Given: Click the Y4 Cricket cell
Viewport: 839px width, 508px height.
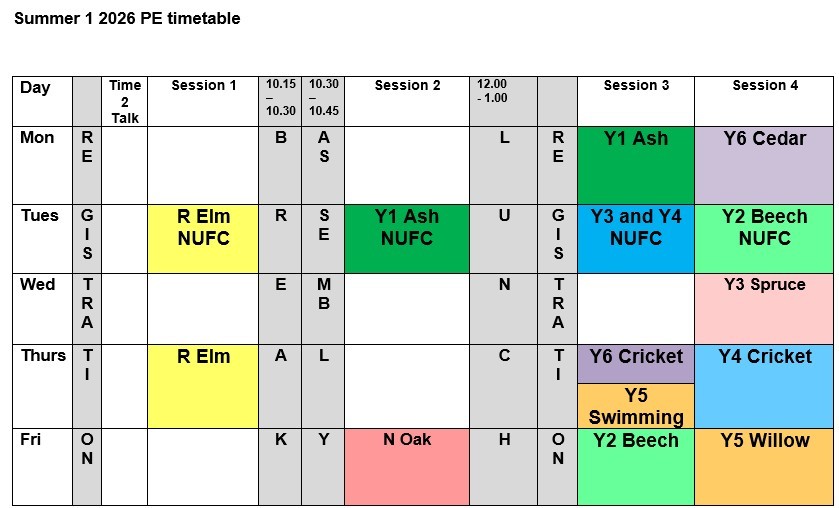Looking at the screenshot, I should pyautogui.click(x=765, y=386).
